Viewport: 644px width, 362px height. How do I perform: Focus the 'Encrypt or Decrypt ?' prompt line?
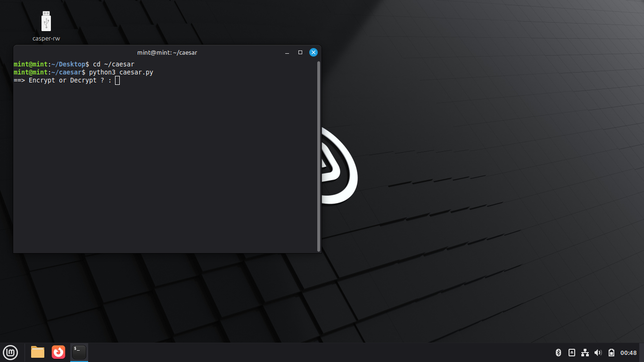[71, 81]
